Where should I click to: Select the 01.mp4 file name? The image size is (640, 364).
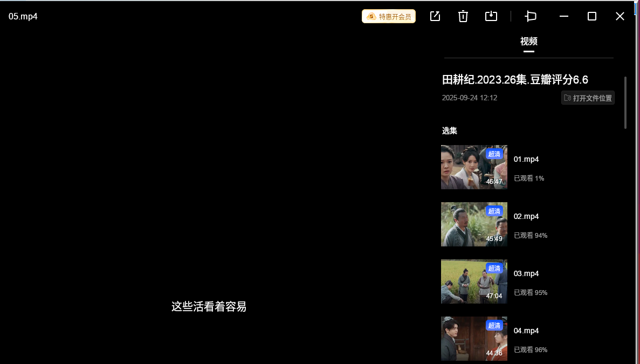pos(526,160)
